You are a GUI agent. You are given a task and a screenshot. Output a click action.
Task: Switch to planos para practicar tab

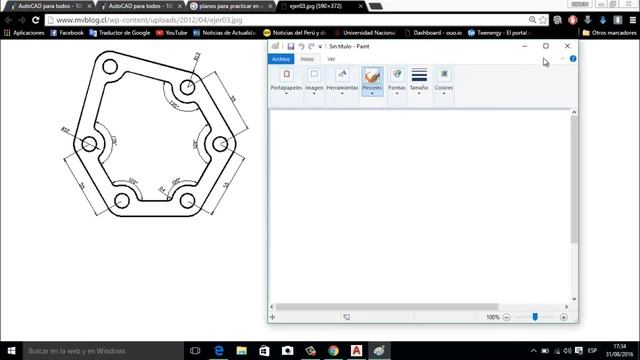tap(231, 6)
